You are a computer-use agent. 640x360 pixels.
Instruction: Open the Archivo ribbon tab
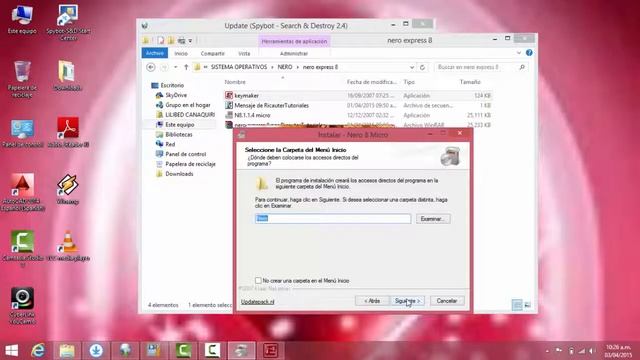pos(155,53)
